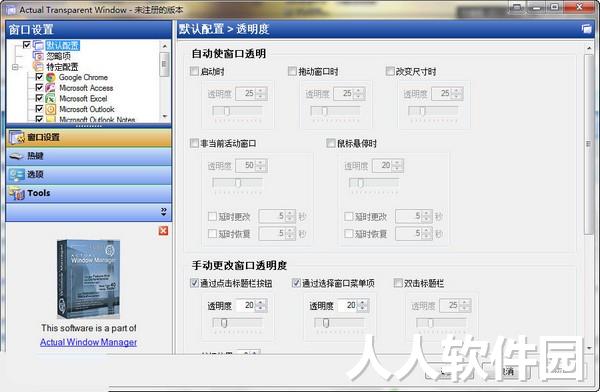
Task: Uncheck 通过选择窗口菜单项 checkbox
Action: point(296,283)
